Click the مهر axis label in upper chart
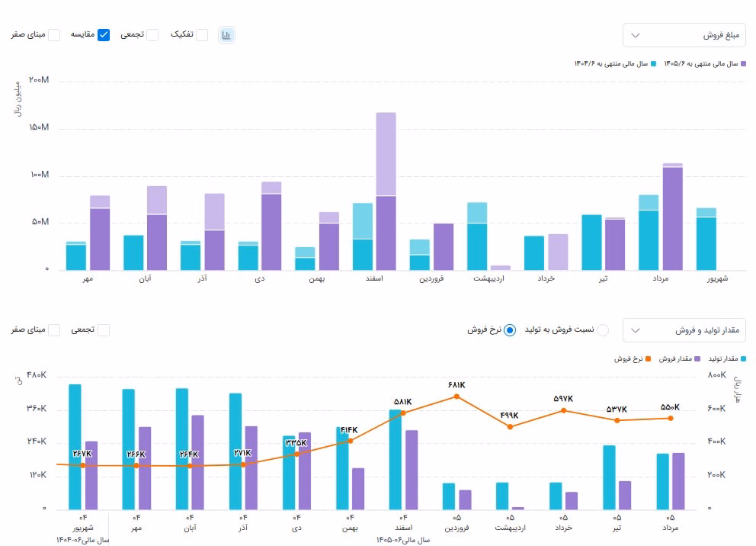Screen dimensions: 756x546 tap(88, 279)
